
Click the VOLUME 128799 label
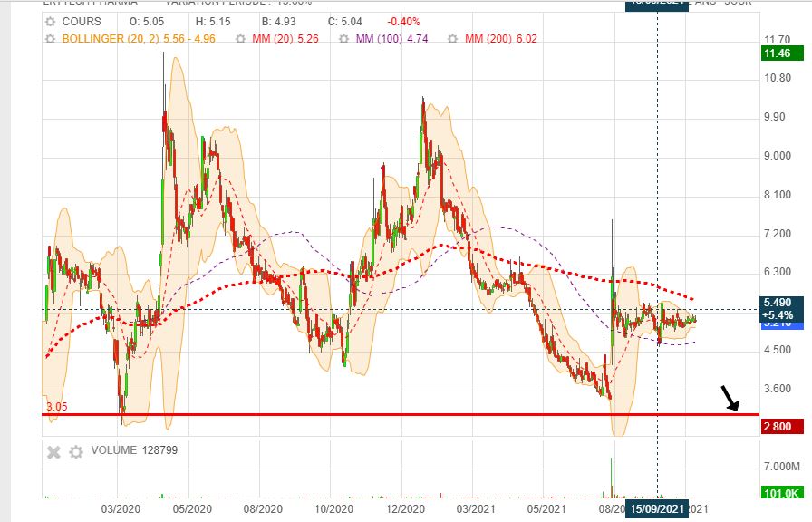[134, 450]
